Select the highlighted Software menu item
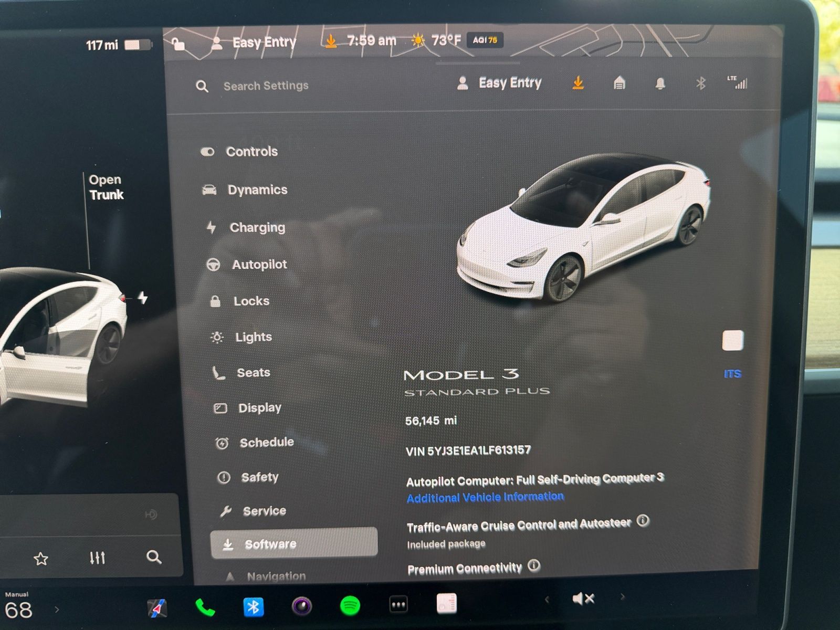The width and height of the screenshot is (840, 630). [294, 543]
